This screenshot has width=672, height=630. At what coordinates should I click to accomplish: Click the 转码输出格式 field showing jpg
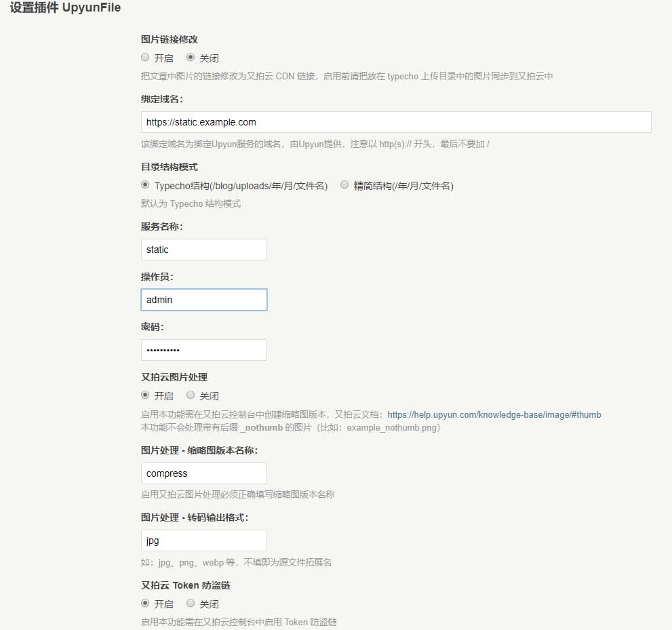pyautogui.click(x=203, y=540)
